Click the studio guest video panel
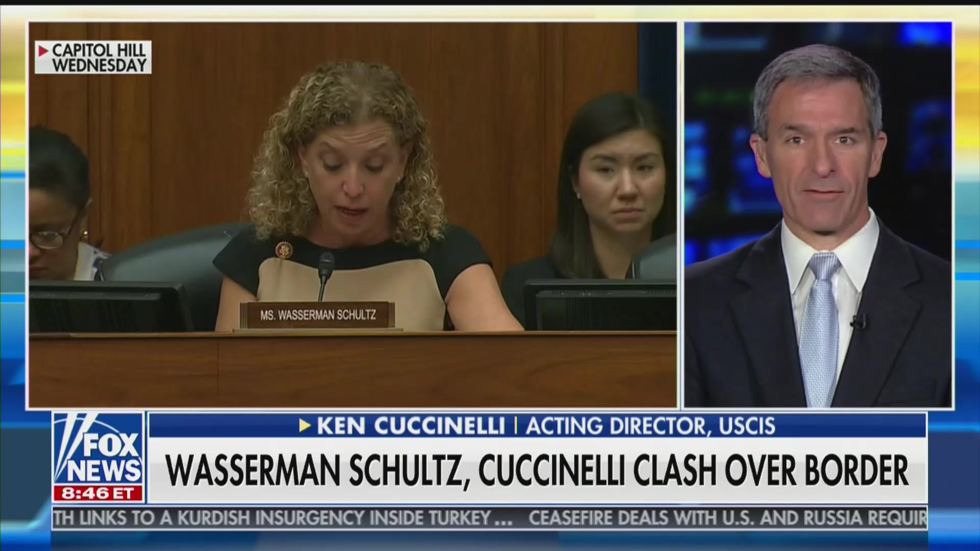Screen dimensions: 980x551 coord(818,215)
